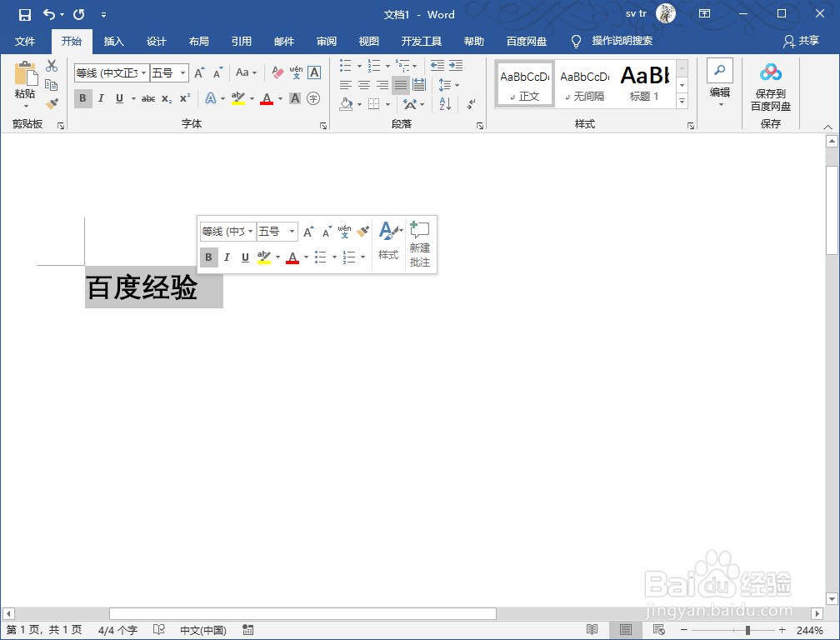Click the Cut scissors icon
840x640 pixels.
pos(52,66)
